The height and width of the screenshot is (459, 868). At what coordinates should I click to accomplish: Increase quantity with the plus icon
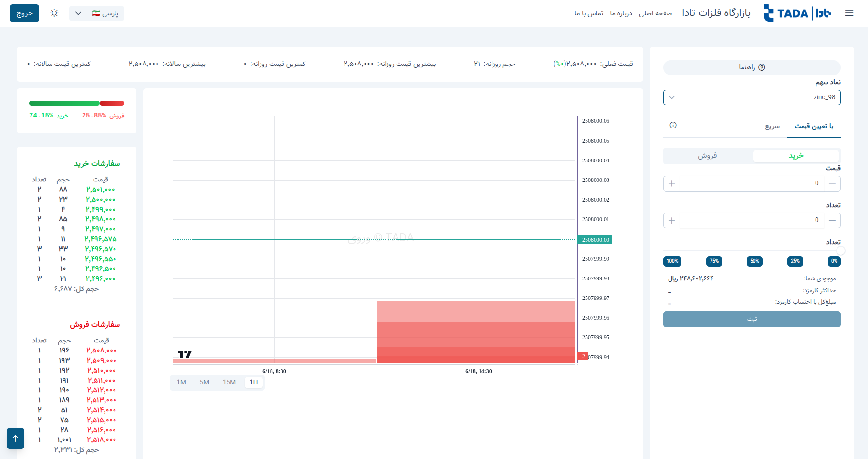(672, 221)
